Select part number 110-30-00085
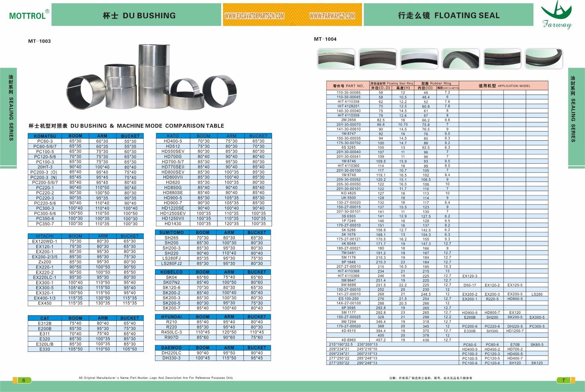This screenshot has width=585, height=392. (x=348, y=92)
